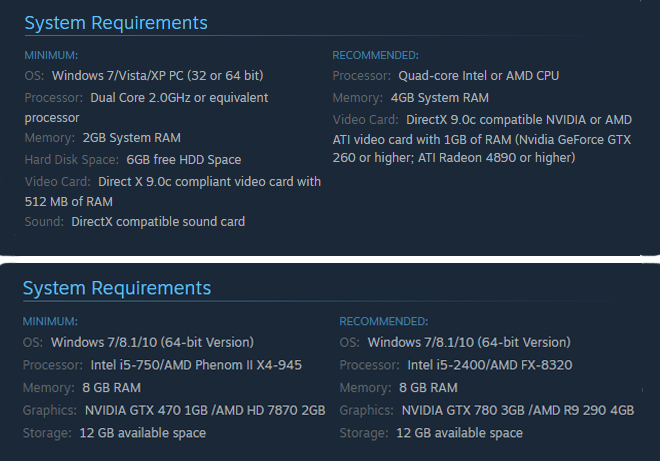Click the Windows 7/Vista/XP PC OS text
The width and height of the screenshot is (660, 461).
(157, 76)
